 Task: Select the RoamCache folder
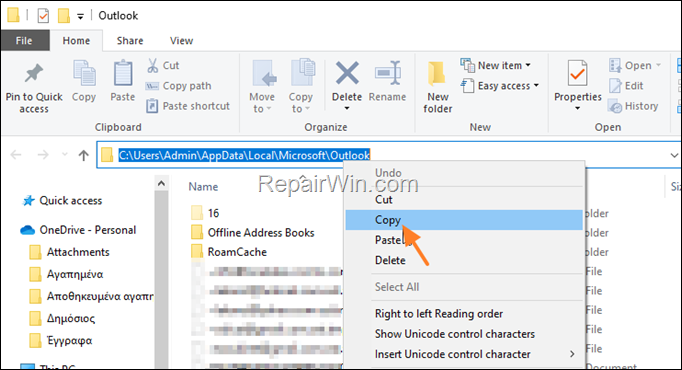229,252
